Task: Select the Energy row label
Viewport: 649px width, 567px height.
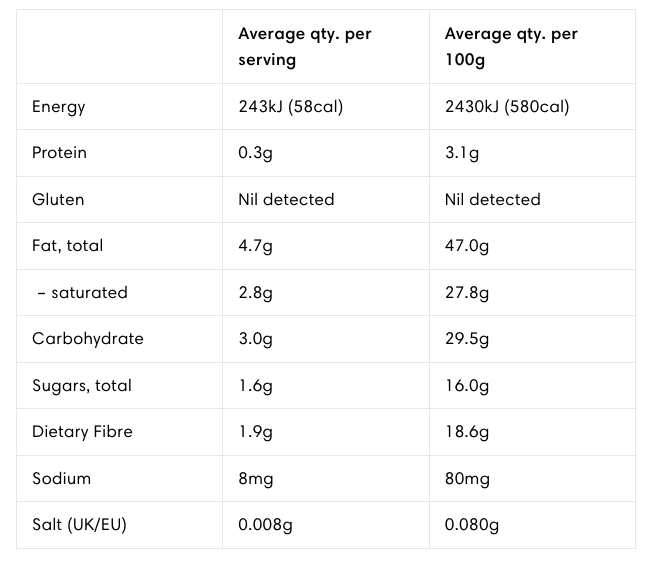Action: (59, 107)
